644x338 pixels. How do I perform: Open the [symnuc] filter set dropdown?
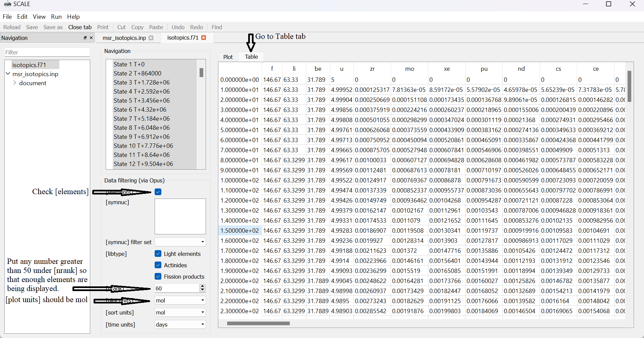[180, 242]
